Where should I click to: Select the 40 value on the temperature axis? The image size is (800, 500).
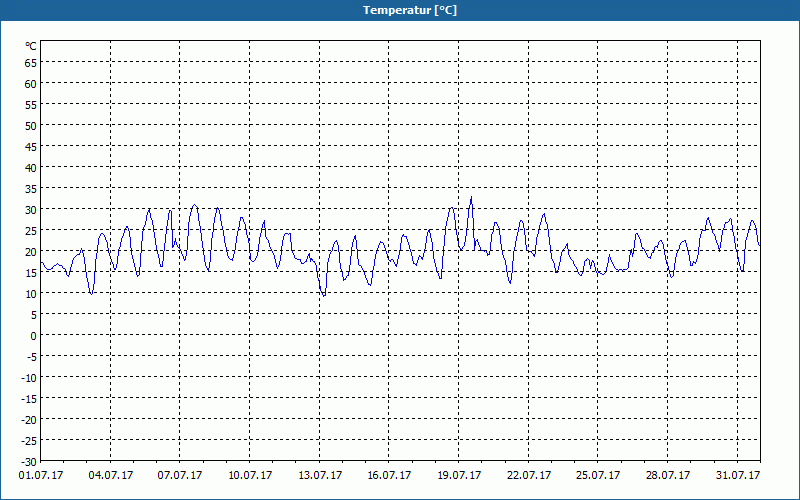[31, 168]
